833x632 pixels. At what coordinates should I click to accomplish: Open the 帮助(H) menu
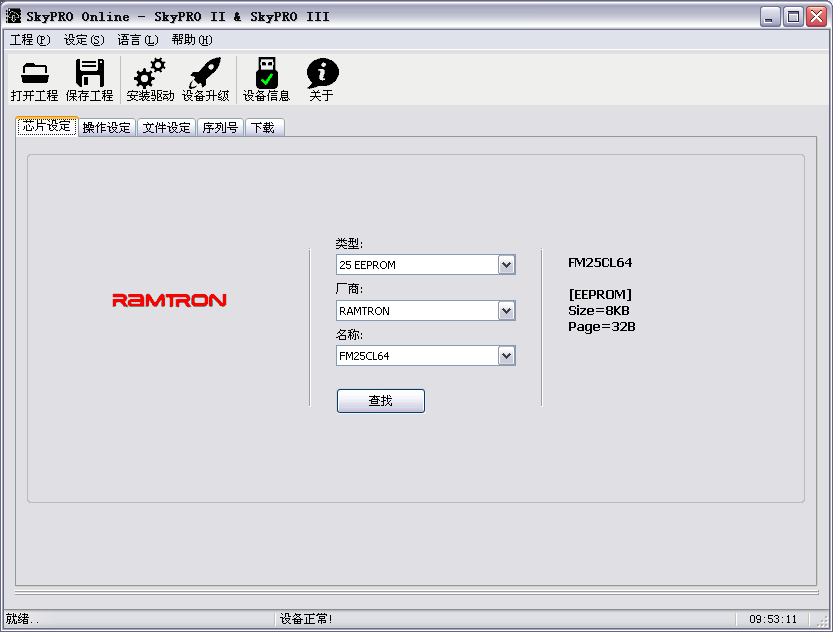[x=192, y=40]
